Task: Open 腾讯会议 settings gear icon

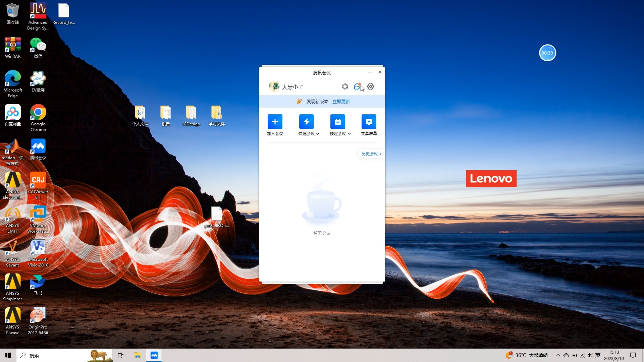Action: pos(371,86)
